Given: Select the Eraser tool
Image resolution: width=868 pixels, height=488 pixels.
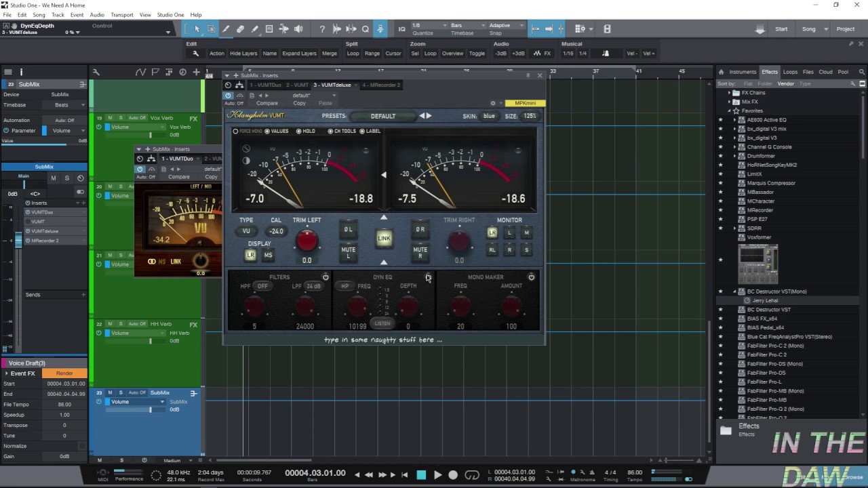Looking at the screenshot, I should pyautogui.click(x=240, y=29).
